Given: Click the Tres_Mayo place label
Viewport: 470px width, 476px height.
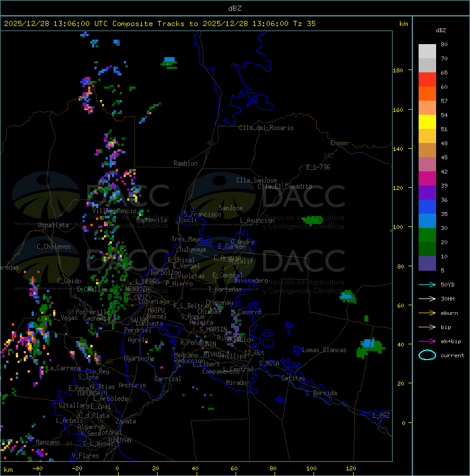Looking at the screenshot, I should tap(186, 239).
